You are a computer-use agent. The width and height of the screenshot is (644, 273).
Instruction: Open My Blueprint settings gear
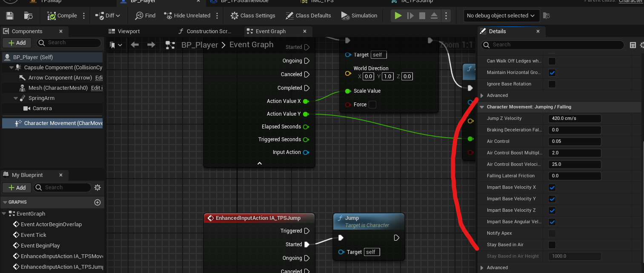[x=97, y=188]
